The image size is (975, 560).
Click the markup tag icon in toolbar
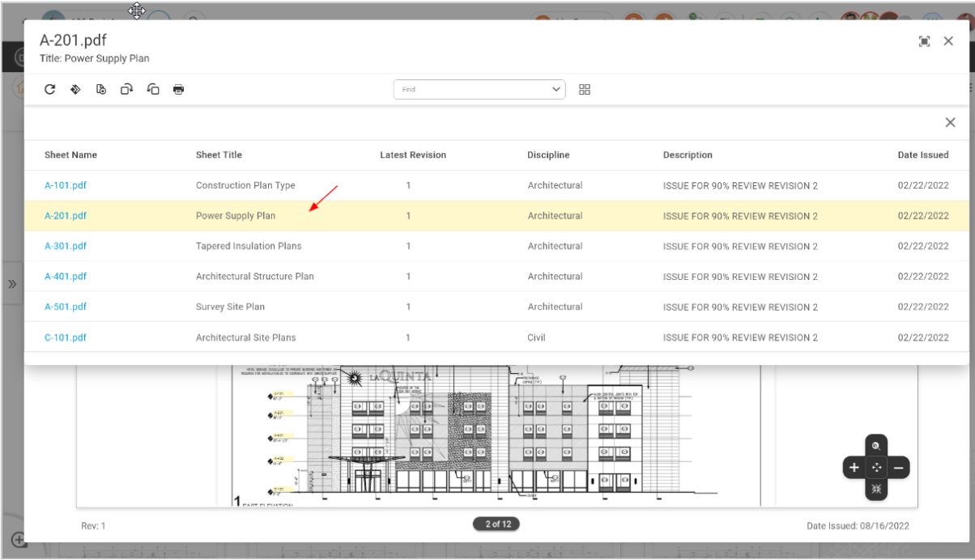pos(75,89)
